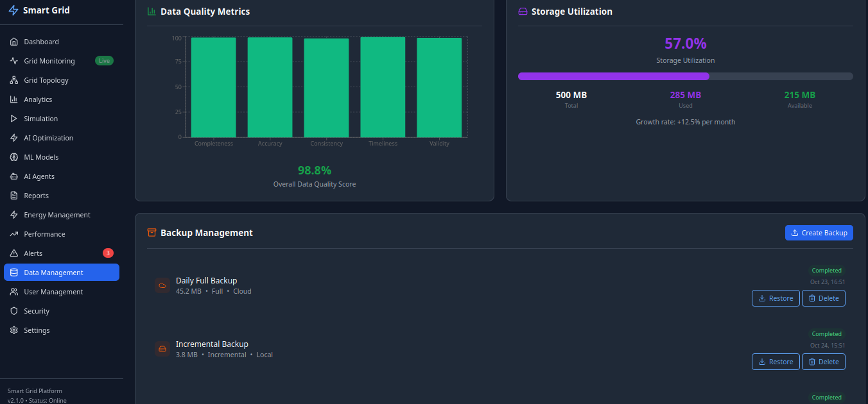Click the Growth rate +12.5% text

coord(686,122)
